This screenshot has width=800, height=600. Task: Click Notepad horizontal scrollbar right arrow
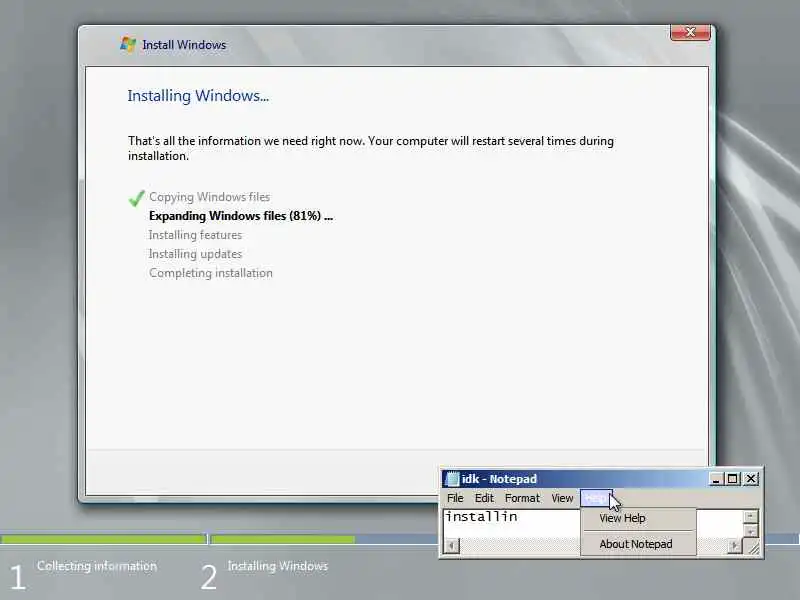coord(734,546)
